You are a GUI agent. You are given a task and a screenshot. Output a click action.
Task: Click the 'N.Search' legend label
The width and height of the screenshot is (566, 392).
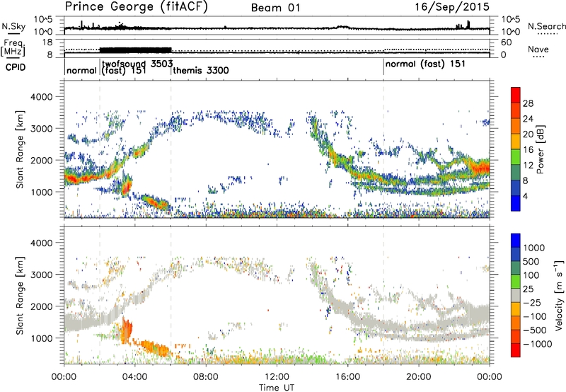tap(546, 26)
